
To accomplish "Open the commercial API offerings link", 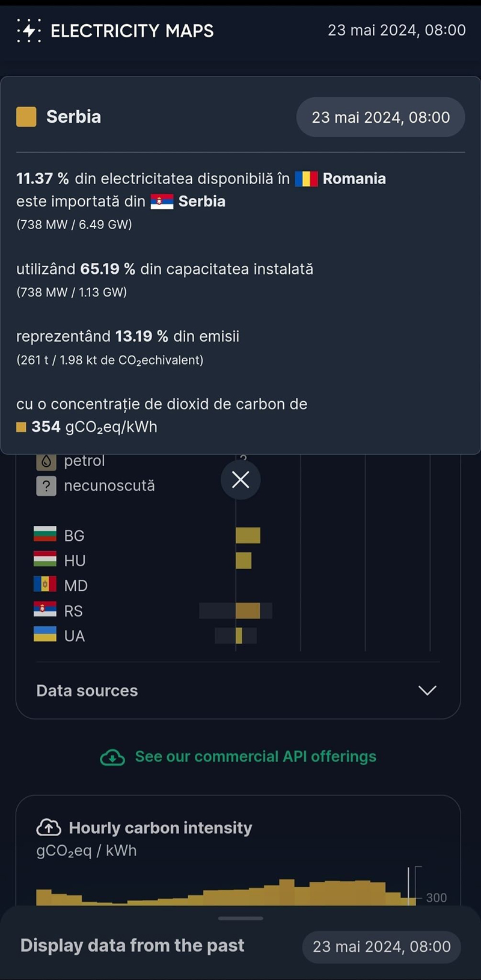I will [x=256, y=757].
